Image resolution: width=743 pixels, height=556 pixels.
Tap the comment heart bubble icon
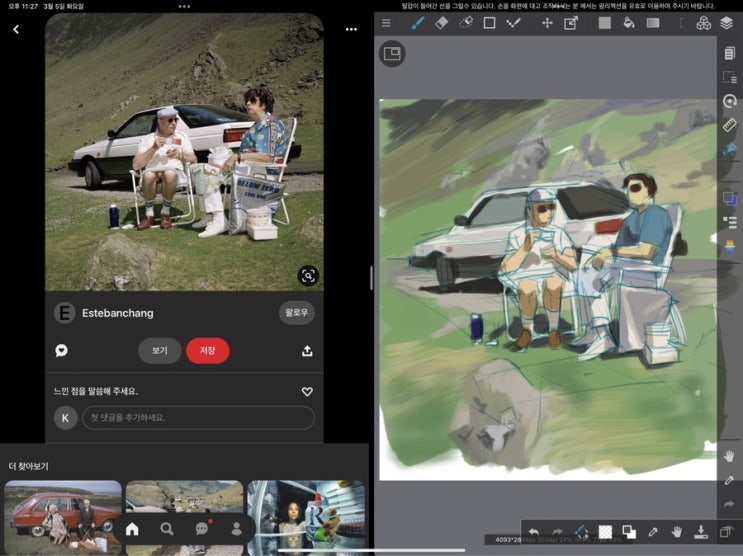[x=62, y=350]
